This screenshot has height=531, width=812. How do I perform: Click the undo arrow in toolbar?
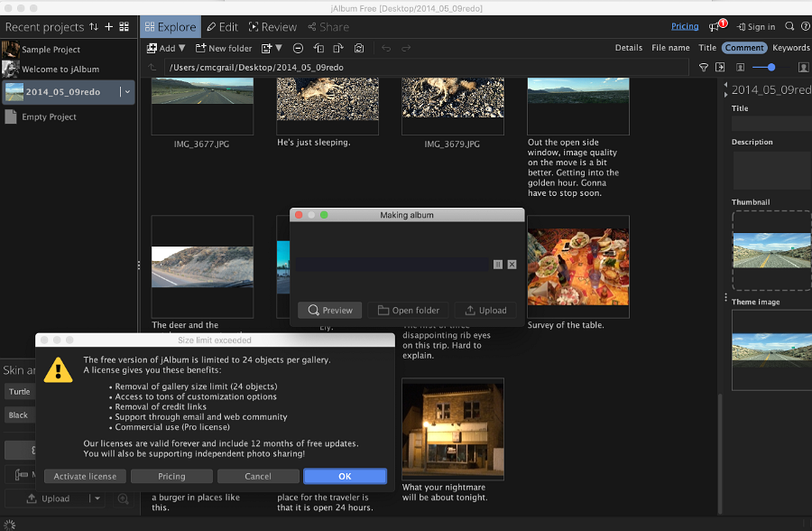pos(386,48)
